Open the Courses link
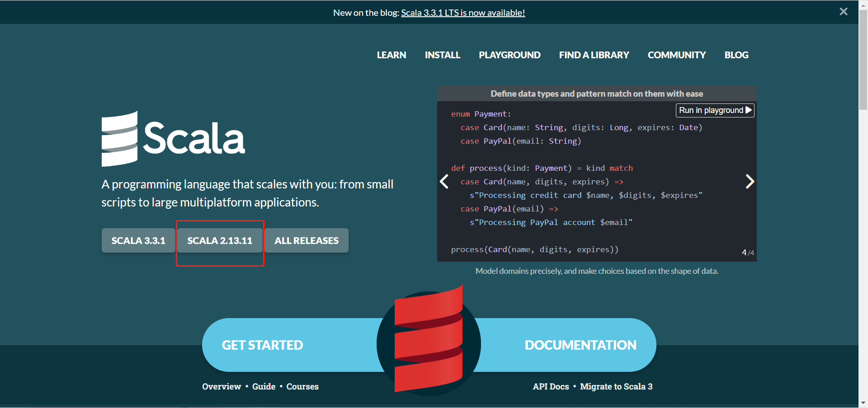The width and height of the screenshot is (868, 408). coord(302,387)
